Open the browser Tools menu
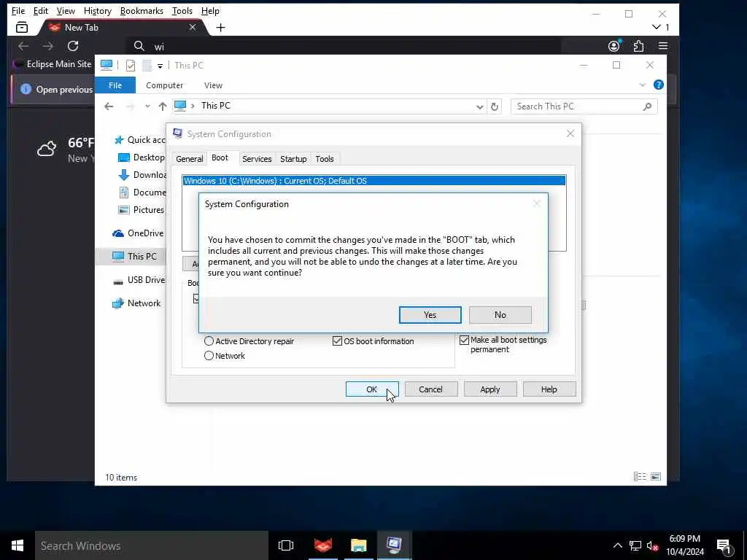The height and width of the screenshot is (560, 747). coord(182,10)
